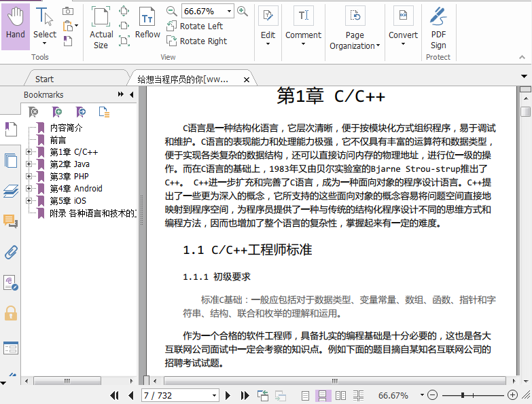The width and height of the screenshot is (532, 404).
Task: Expand the 第4章 Android bookmark
Action: click(x=29, y=189)
